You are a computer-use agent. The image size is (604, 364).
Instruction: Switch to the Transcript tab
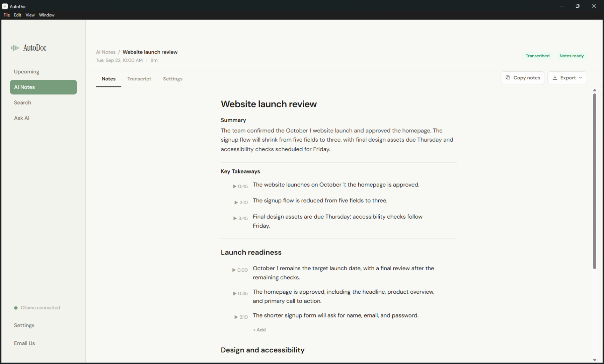(x=139, y=79)
